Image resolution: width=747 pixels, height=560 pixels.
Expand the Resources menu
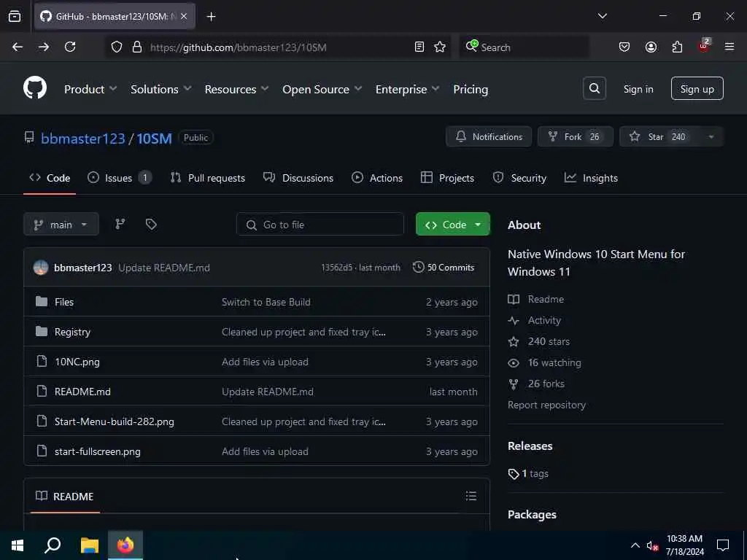[x=237, y=89]
